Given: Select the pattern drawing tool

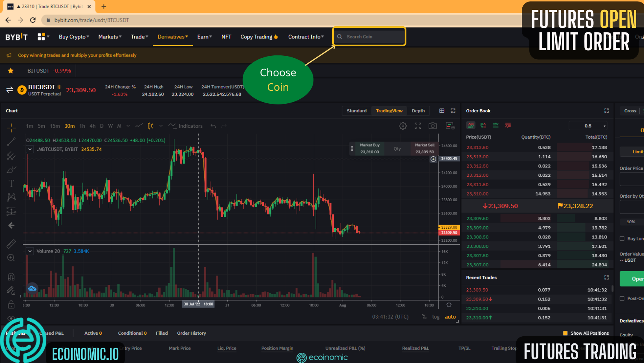Looking at the screenshot, I should tap(11, 197).
